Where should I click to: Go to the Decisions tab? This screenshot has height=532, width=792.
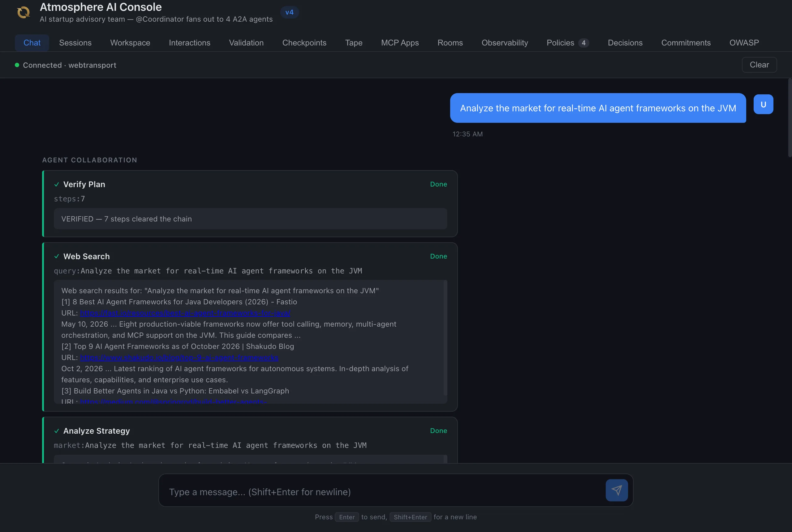click(x=625, y=43)
